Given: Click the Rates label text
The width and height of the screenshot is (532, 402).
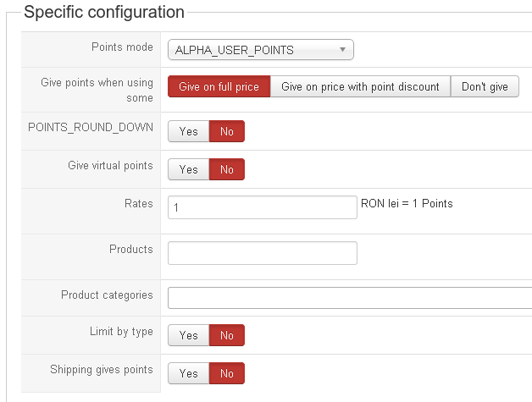Looking at the screenshot, I should pyautogui.click(x=138, y=204).
